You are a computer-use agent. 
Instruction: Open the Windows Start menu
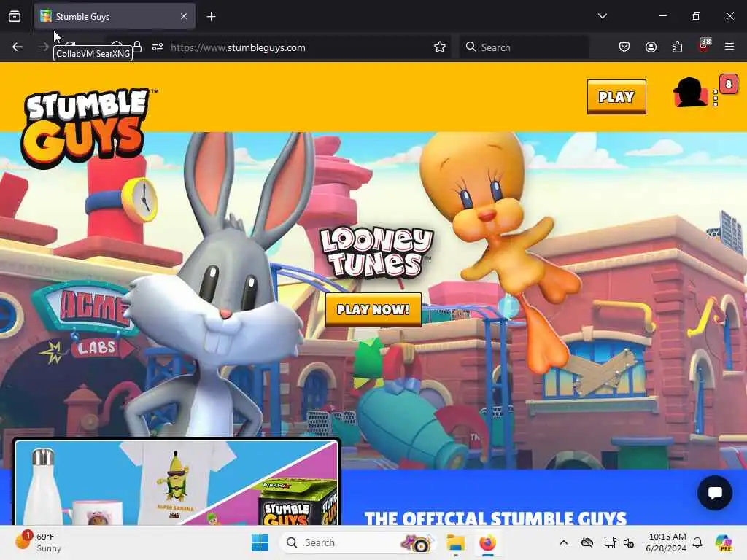tap(260, 542)
